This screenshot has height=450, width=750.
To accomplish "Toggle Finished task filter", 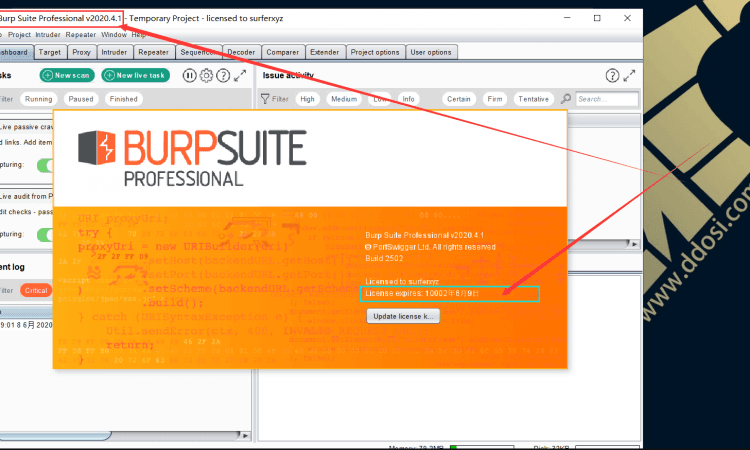I will pos(123,99).
